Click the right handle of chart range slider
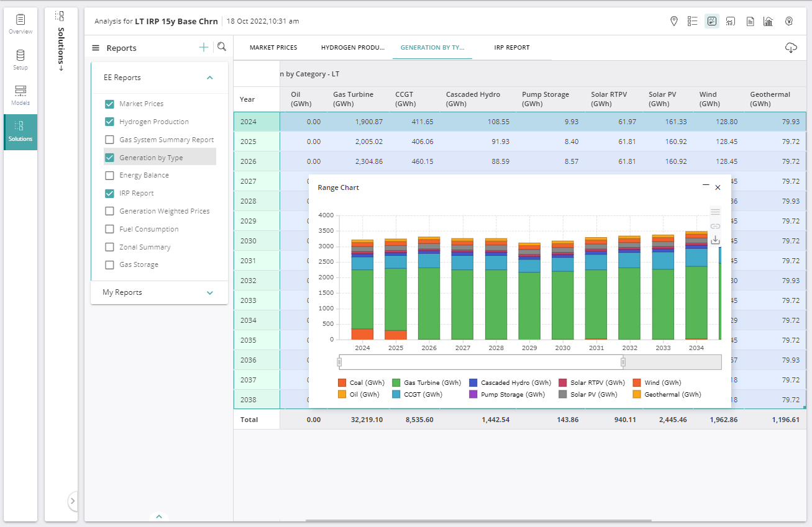This screenshot has height=527, width=812. (623, 362)
